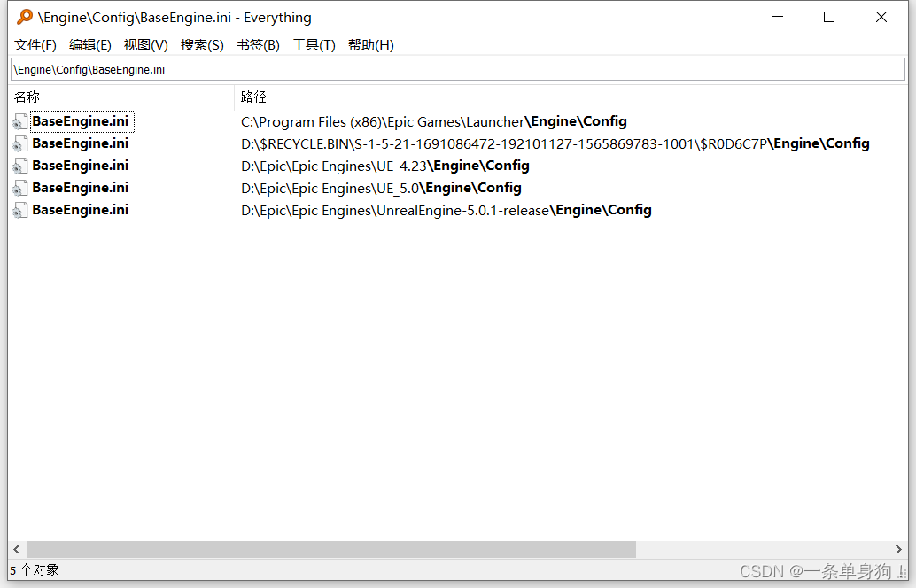Open the 文件(F) menu
Viewport: 916px width, 588px height.
click(x=35, y=45)
